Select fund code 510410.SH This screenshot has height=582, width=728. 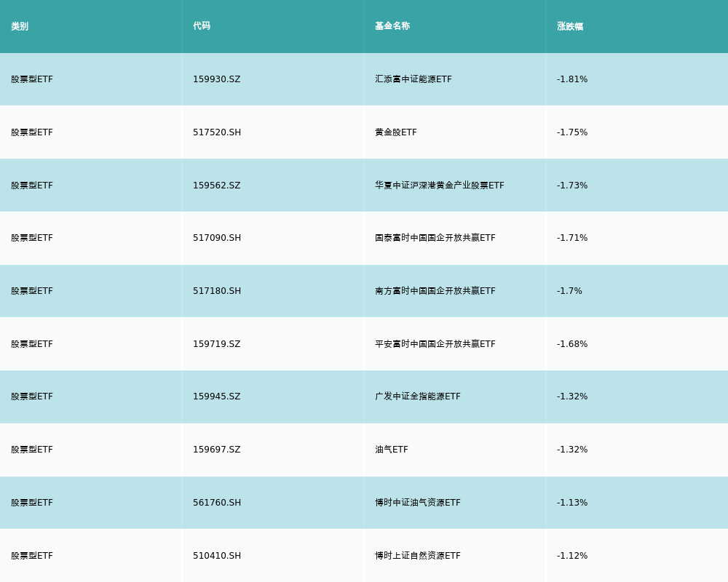pos(217,556)
